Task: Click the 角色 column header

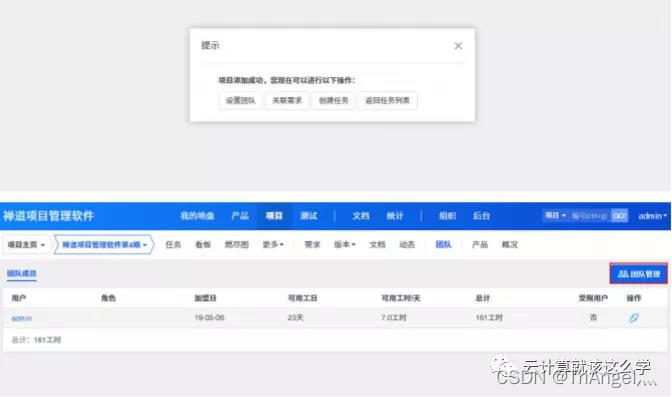Action: click(108, 298)
